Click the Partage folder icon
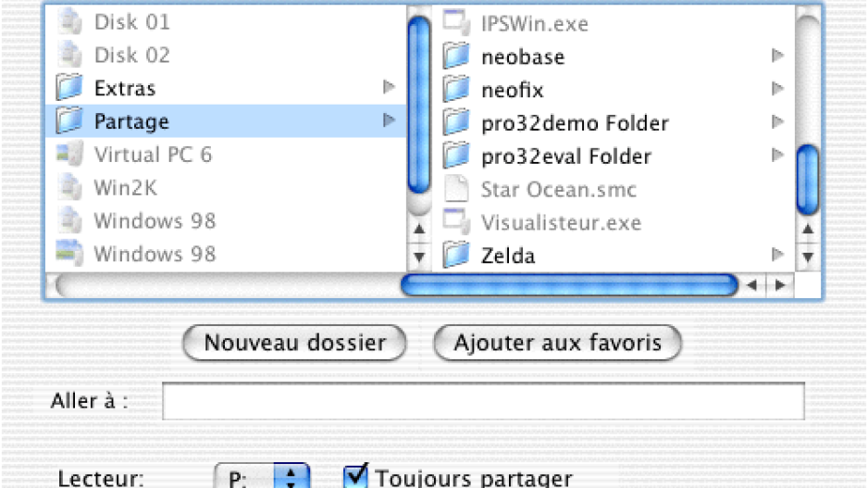868x488 pixels. tap(69, 120)
